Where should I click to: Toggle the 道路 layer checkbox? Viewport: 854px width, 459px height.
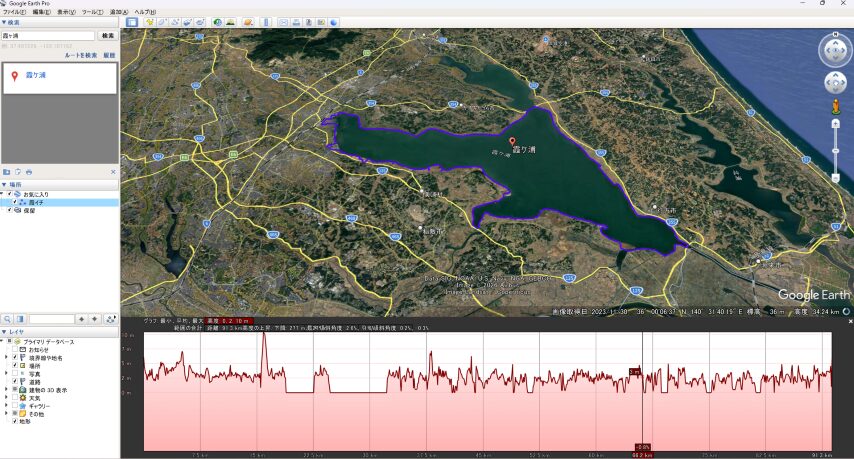pos(16,381)
